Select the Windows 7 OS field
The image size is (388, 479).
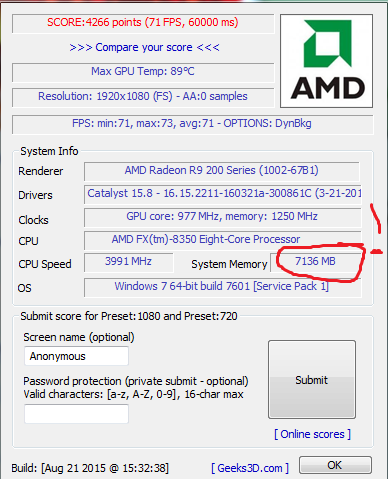pyautogui.click(x=222, y=287)
